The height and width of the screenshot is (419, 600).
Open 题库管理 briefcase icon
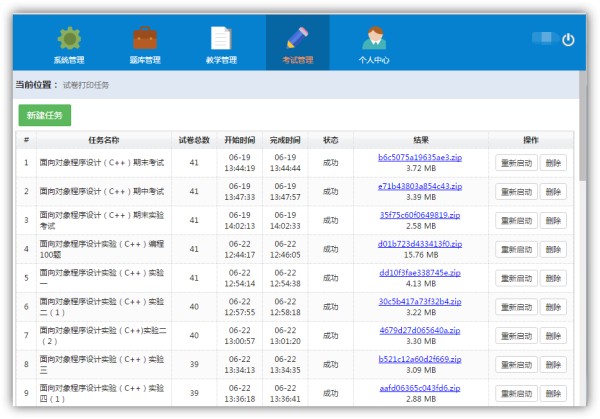coord(145,40)
